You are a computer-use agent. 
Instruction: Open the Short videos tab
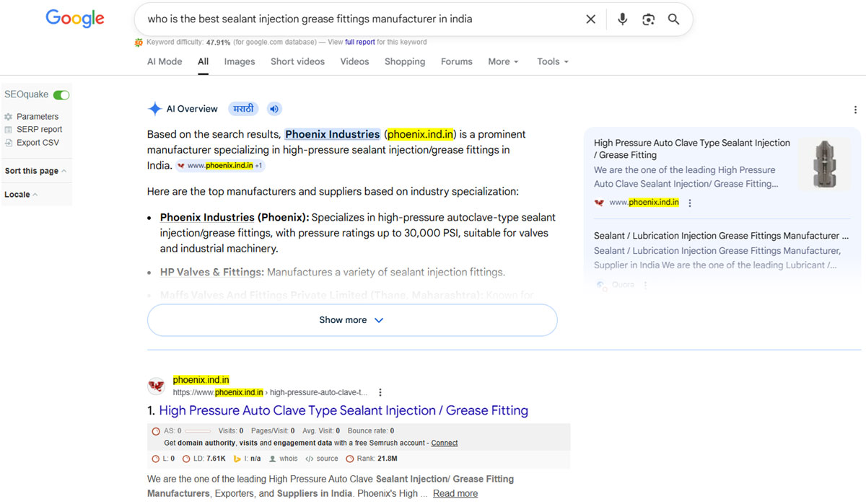pos(297,62)
